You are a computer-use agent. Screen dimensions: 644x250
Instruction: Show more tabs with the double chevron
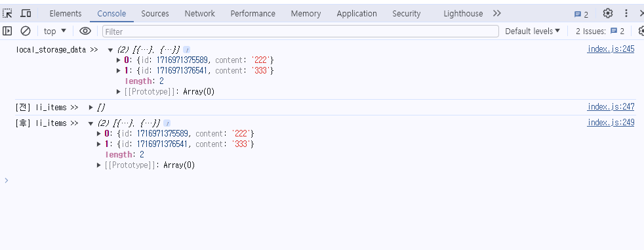pyautogui.click(x=497, y=13)
